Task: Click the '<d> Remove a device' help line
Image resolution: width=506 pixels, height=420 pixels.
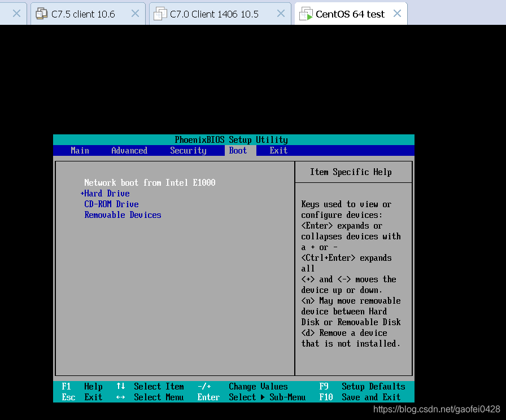Action: point(344,333)
